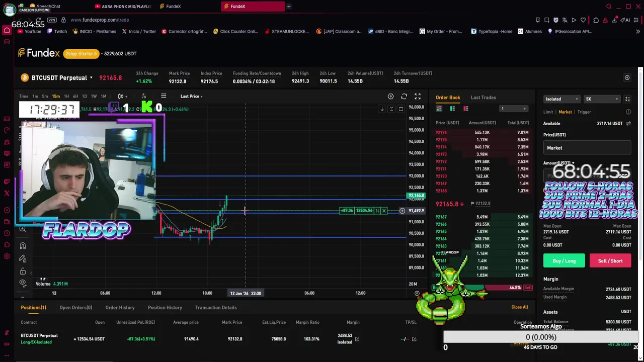Screen dimensions: 644x362
Task: Click Fundex logo
Action: [39, 53]
